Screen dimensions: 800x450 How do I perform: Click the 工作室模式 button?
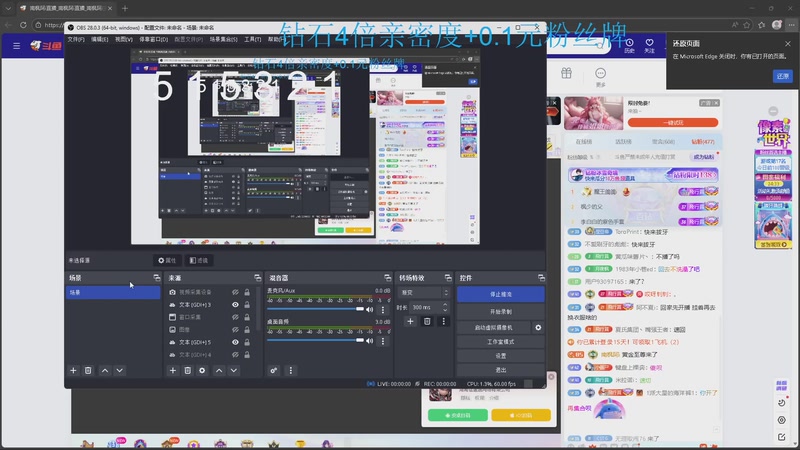coord(501,342)
